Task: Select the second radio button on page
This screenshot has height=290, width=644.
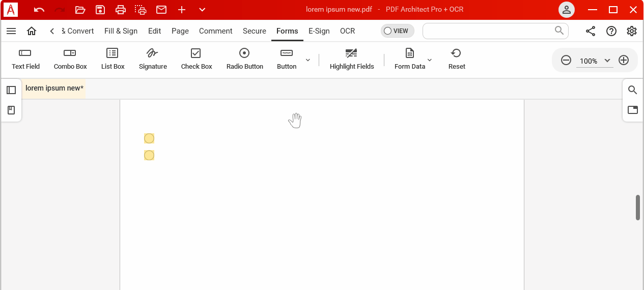Action: click(x=149, y=155)
